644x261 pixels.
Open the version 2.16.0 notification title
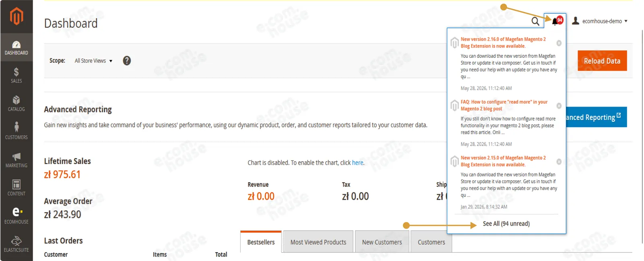click(x=503, y=43)
